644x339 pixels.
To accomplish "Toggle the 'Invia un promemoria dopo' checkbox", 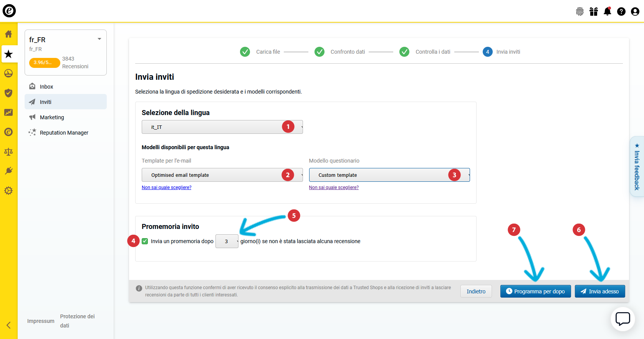I will point(145,241).
